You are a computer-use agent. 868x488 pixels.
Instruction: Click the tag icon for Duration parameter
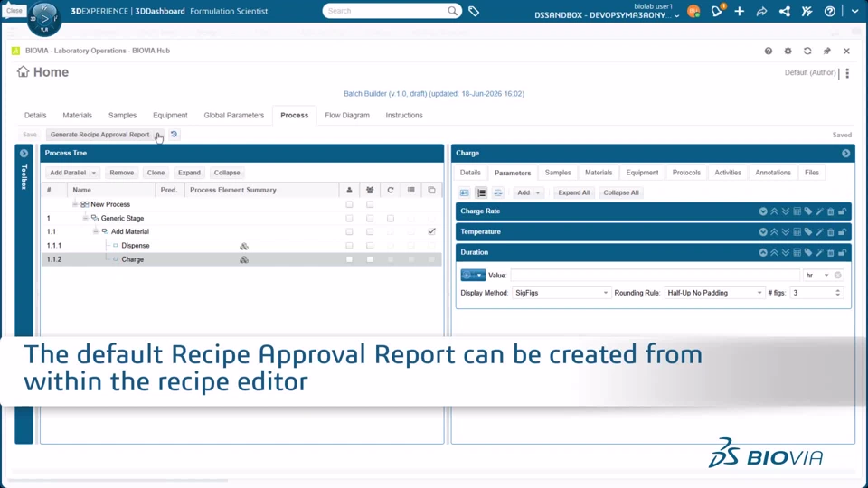808,252
